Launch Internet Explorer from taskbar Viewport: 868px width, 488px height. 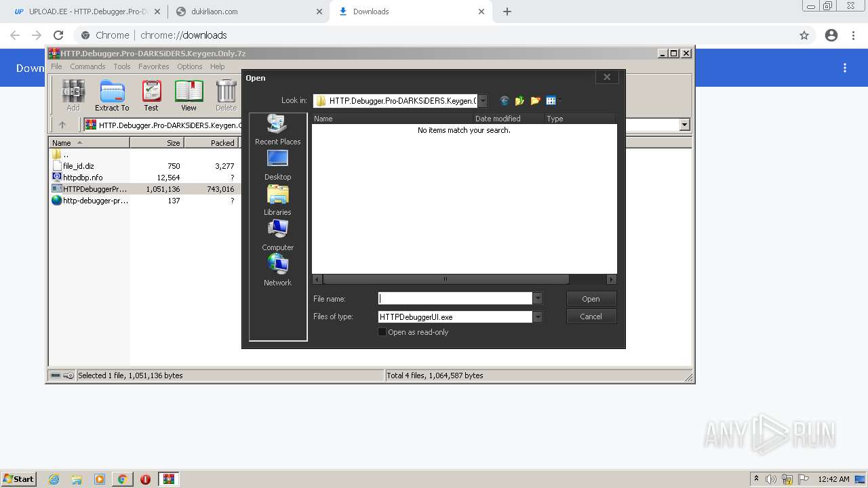coord(54,479)
